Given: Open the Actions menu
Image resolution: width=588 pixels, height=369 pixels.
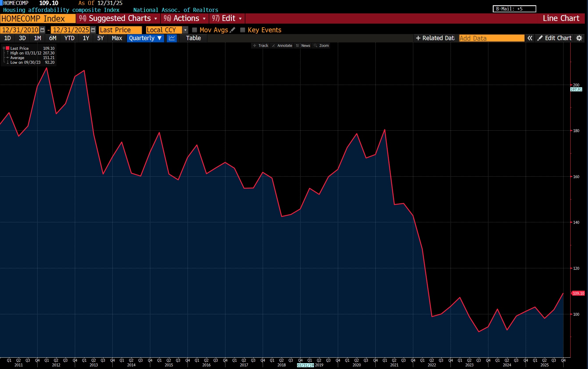Looking at the screenshot, I should click(185, 18).
